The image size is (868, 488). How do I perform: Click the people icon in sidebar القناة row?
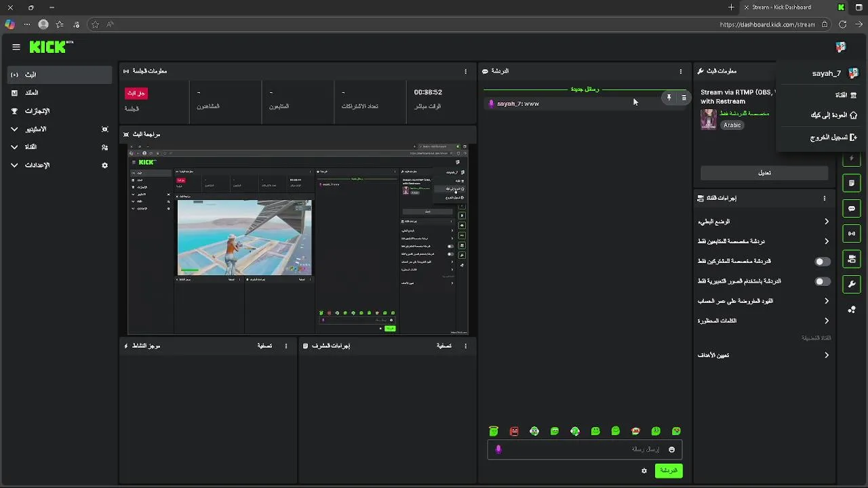[104, 147]
